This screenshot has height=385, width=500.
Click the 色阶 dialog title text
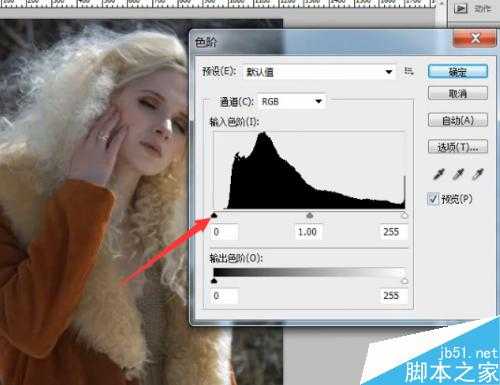click(x=206, y=42)
